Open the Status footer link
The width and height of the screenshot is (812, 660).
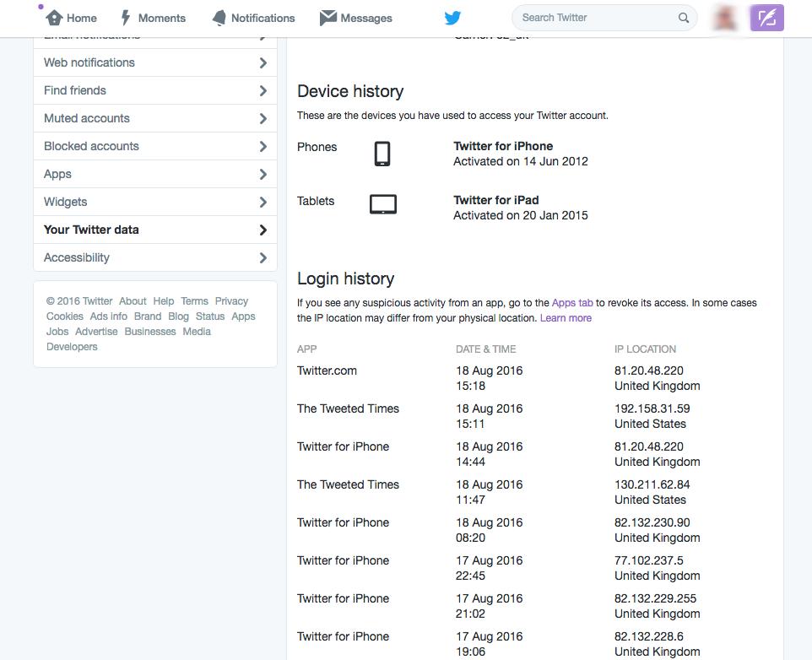point(210,316)
